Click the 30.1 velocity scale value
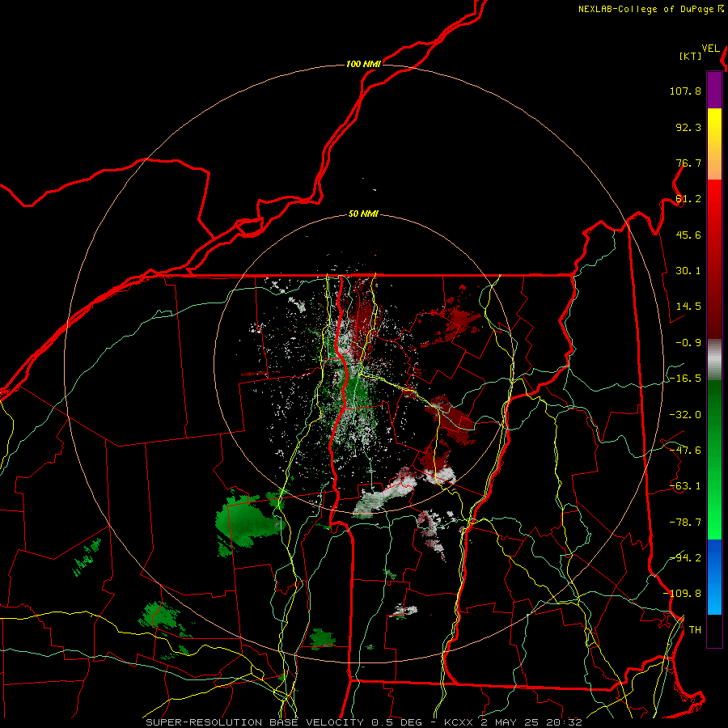 (688, 271)
